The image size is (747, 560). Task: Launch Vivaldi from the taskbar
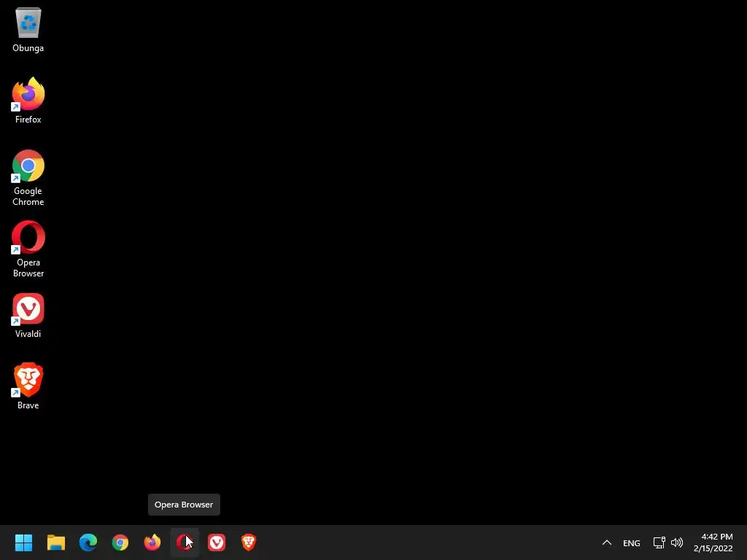(x=217, y=542)
